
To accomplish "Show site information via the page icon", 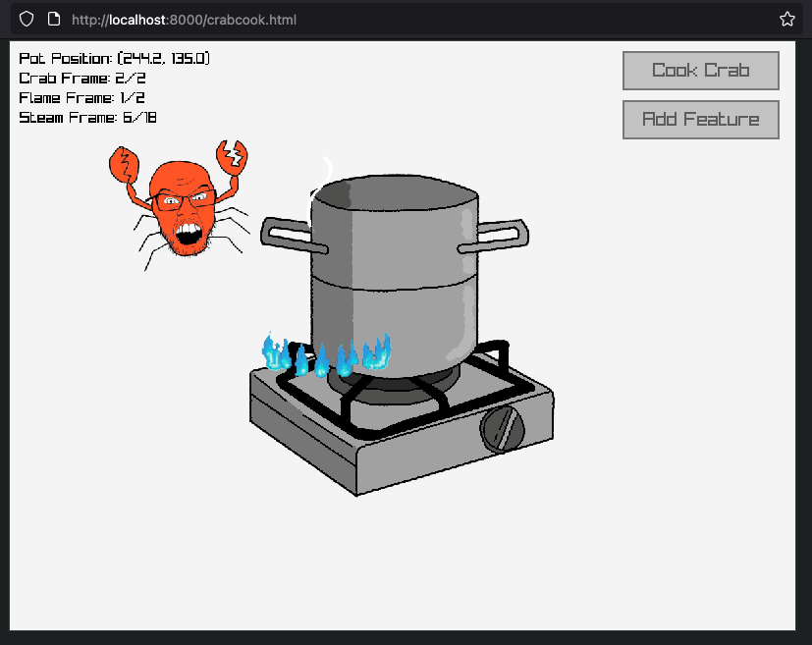I will (54, 20).
